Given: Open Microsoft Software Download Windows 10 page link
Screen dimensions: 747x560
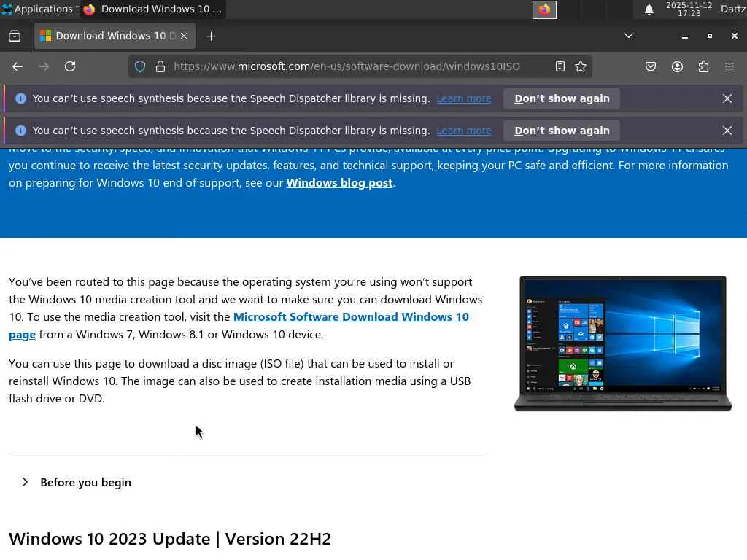Looking at the screenshot, I should coord(351,317).
